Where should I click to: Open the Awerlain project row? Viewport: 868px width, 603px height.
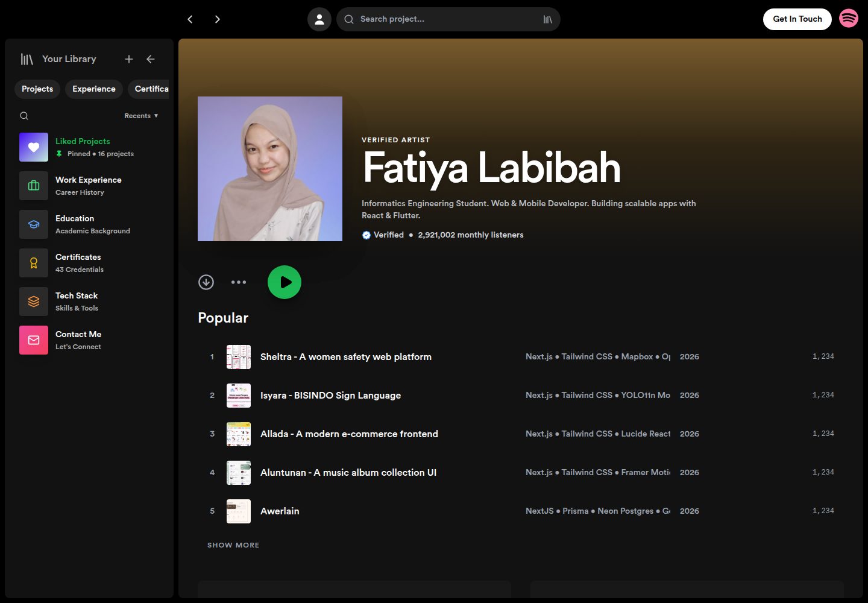point(521,511)
